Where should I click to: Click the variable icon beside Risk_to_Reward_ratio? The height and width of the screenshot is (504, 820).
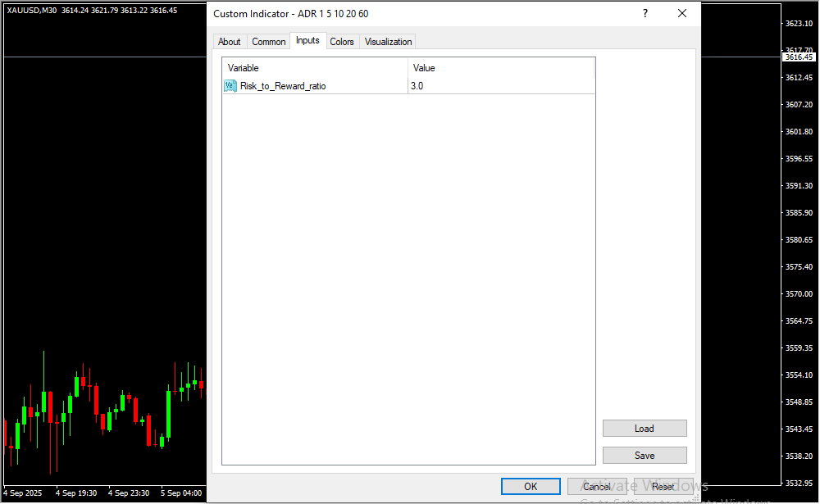tap(230, 86)
